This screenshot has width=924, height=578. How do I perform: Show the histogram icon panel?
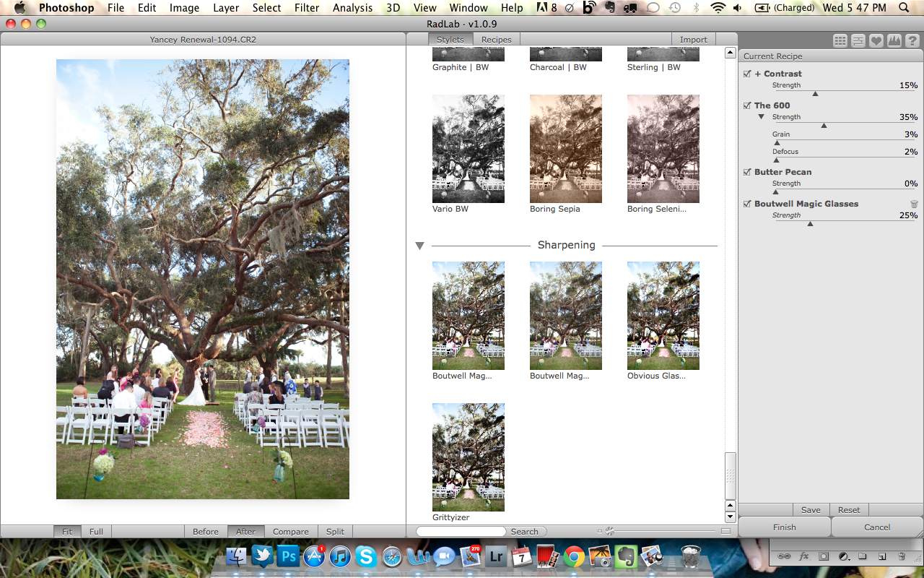tap(894, 40)
